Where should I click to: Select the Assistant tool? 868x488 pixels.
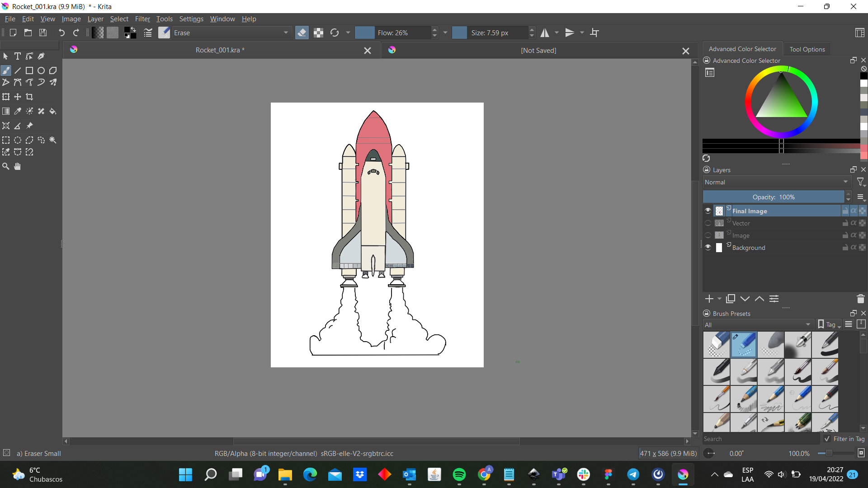pyautogui.click(x=6, y=126)
